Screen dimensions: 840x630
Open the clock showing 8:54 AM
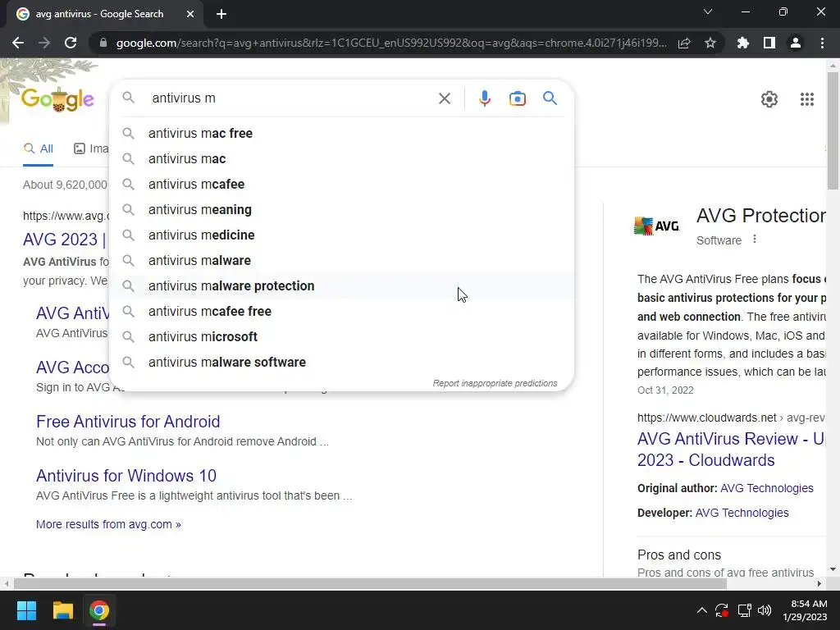coord(805,610)
